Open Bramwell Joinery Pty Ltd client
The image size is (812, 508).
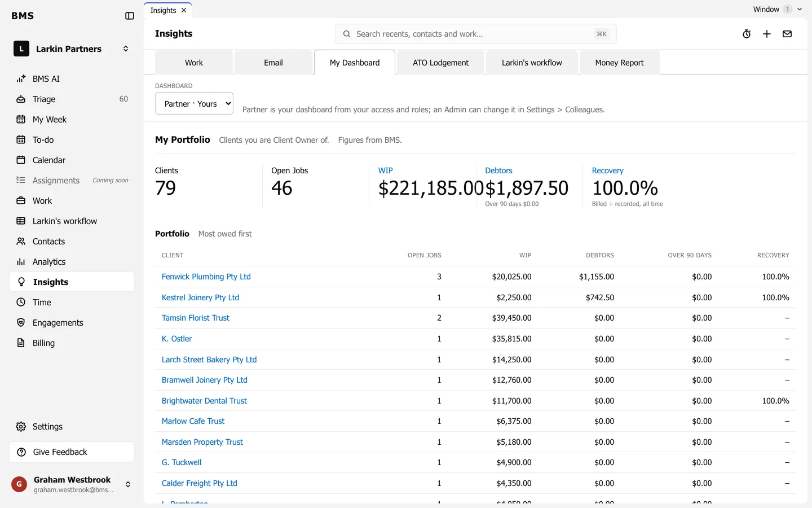coord(205,380)
